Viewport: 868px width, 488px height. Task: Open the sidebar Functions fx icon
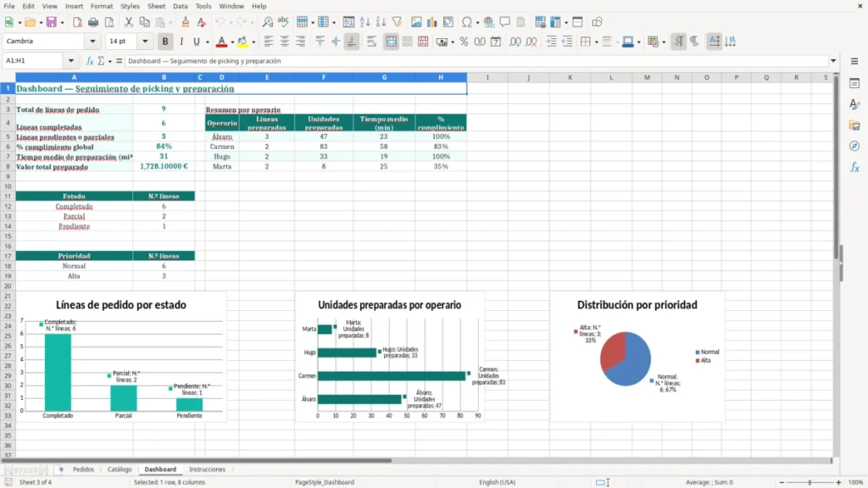[854, 167]
